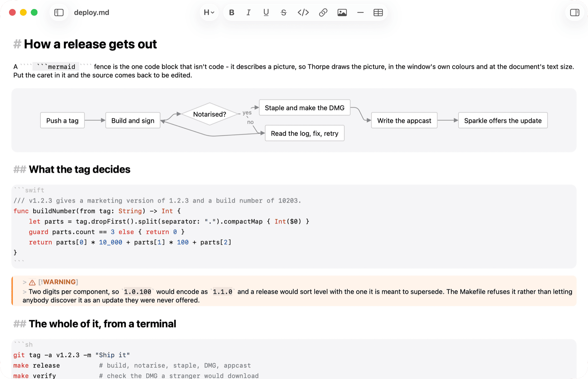Apply underline formatting

click(266, 13)
